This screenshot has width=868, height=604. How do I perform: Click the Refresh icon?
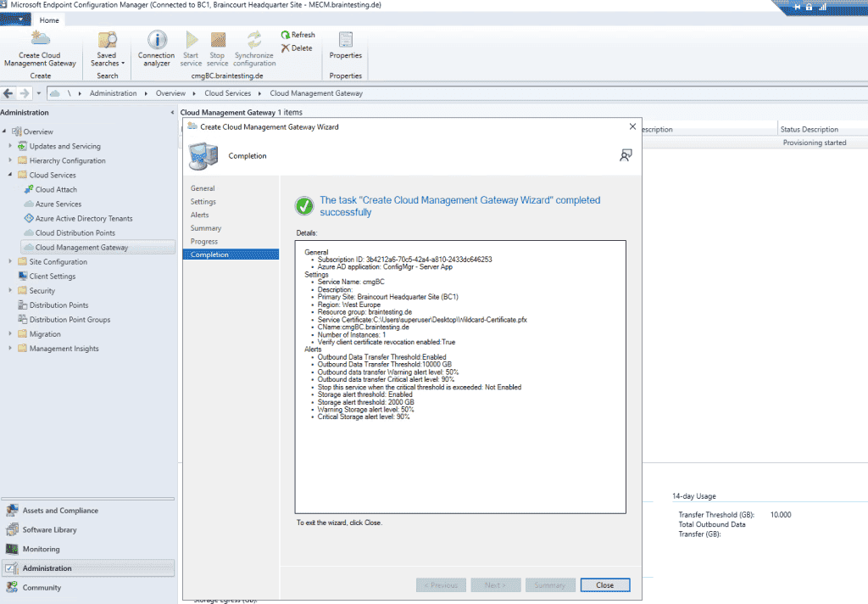[297, 34]
